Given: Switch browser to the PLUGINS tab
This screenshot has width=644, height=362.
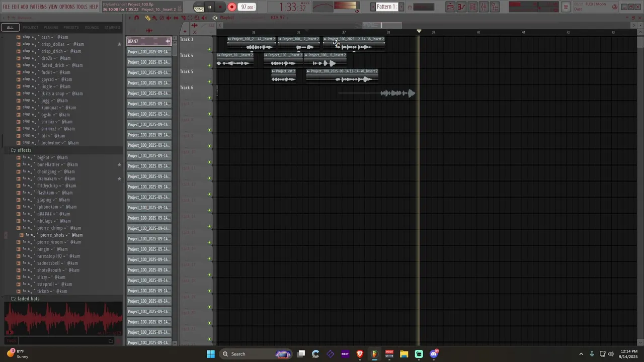Looking at the screenshot, I should pos(51,28).
